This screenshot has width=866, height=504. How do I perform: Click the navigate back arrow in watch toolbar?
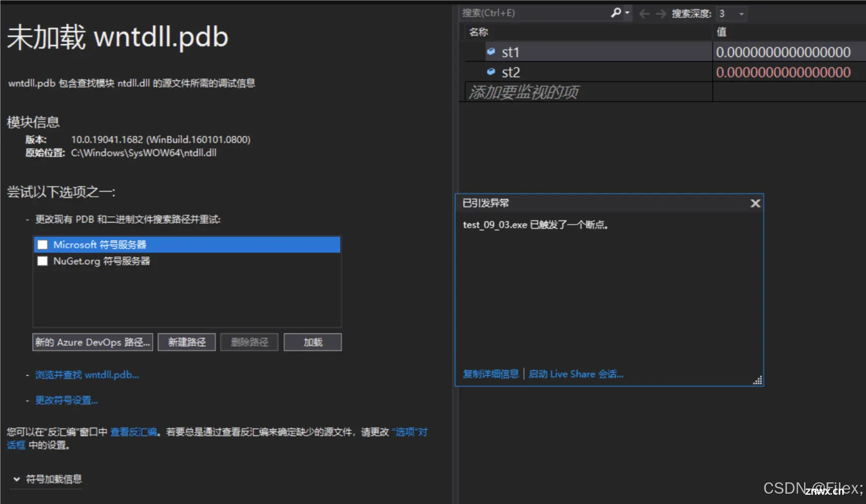coord(644,14)
